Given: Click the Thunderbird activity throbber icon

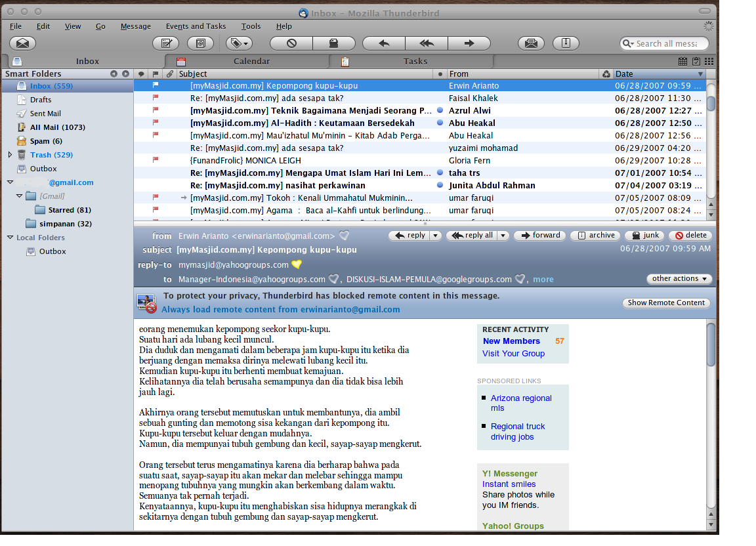Looking at the screenshot, I should [x=708, y=26].
